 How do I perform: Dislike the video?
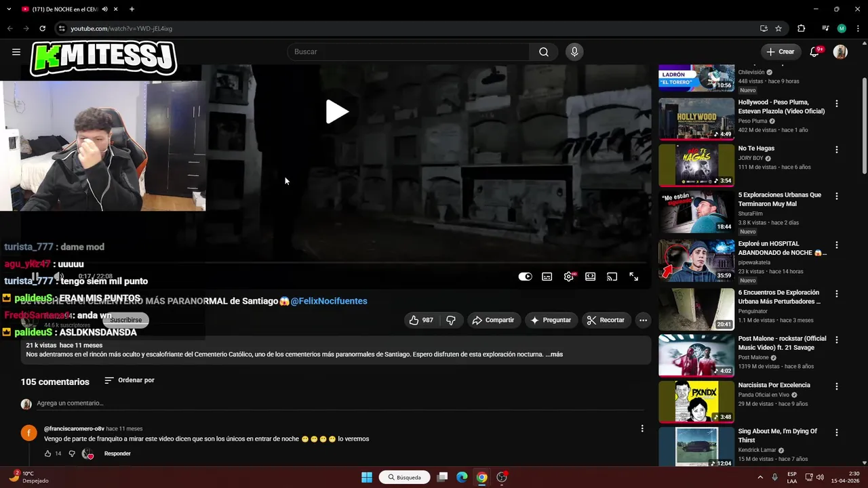click(451, 320)
